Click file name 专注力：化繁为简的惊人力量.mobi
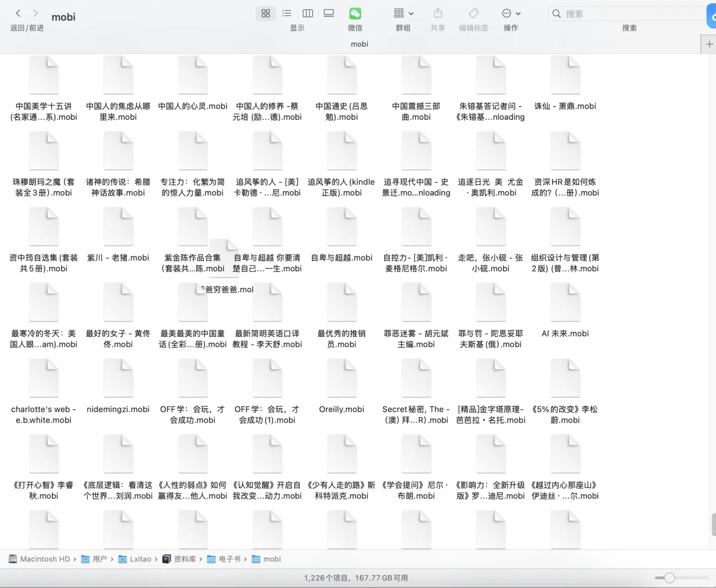This screenshot has width=716, height=588. point(192,187)
